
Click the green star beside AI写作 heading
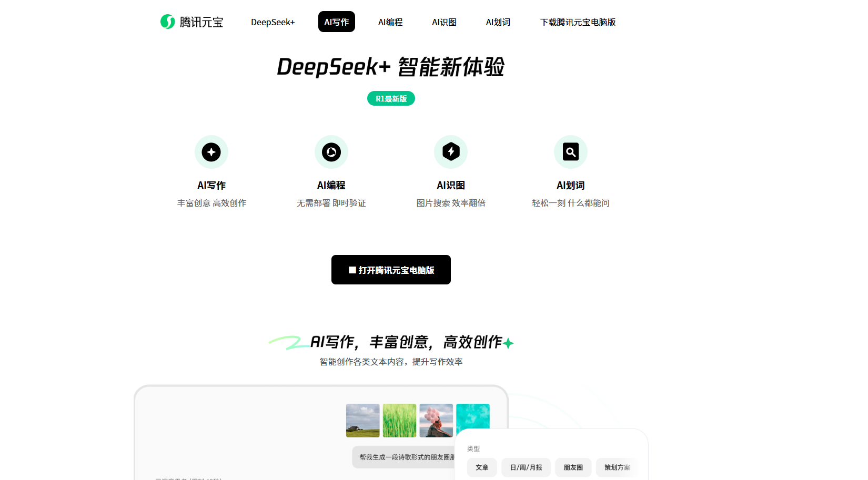click(x=508, y=343)
